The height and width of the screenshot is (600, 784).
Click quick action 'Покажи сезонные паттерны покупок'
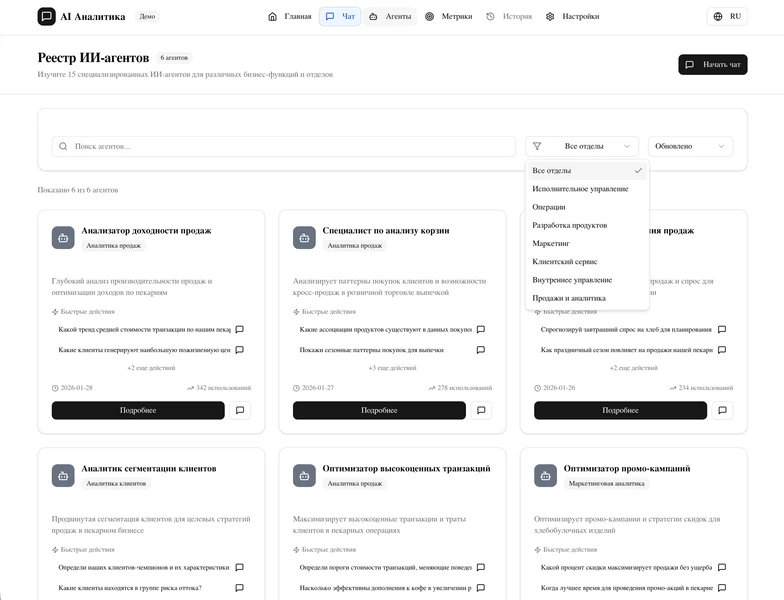372,350
